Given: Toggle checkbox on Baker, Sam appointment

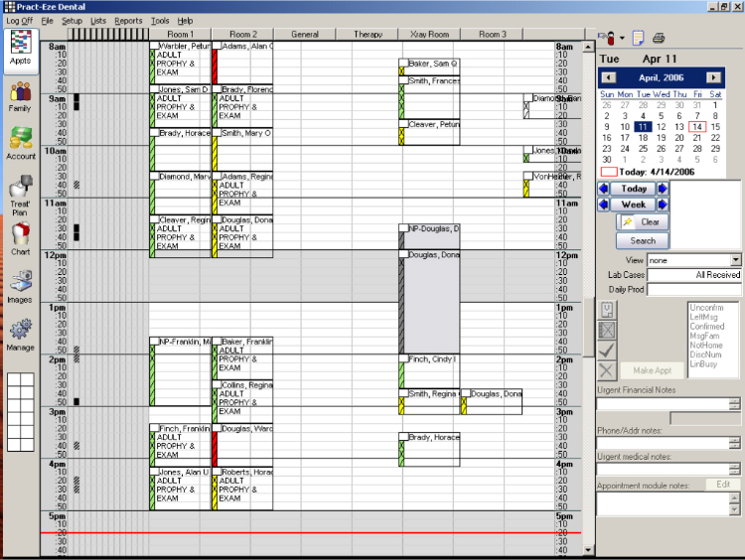Looking at the screenshot, I should [x=404, y=64].
